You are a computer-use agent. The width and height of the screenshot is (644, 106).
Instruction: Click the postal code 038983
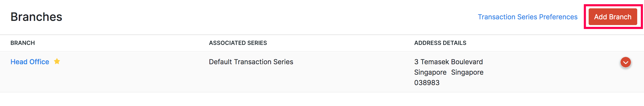pos(427,83)
